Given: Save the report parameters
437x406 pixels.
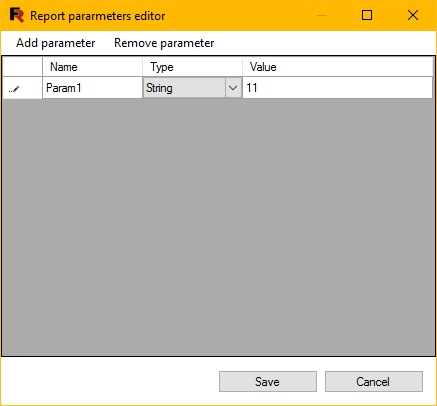Looking at the screenshot, I should pyautogui.click(x=268, y=382).
